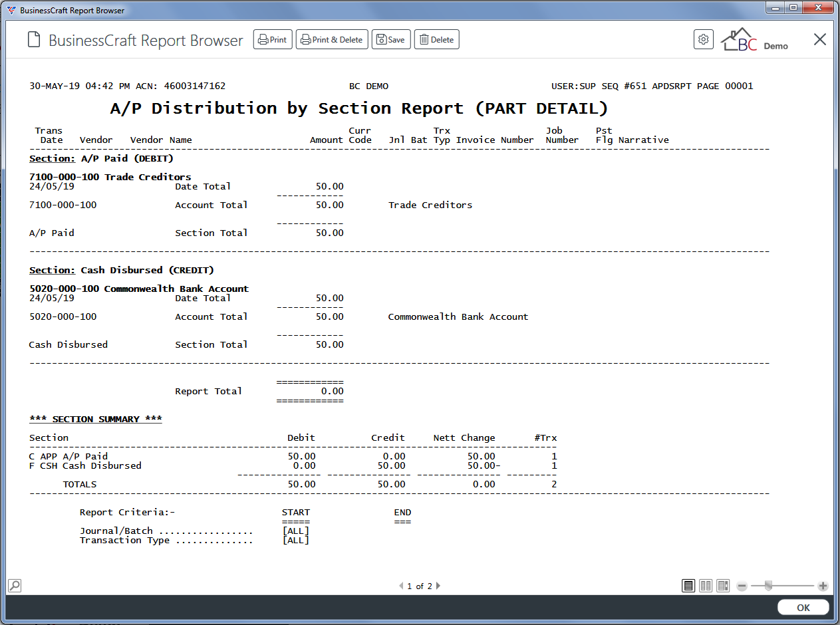Click the BusinessCraft title bar app icon

pos(11,10)
